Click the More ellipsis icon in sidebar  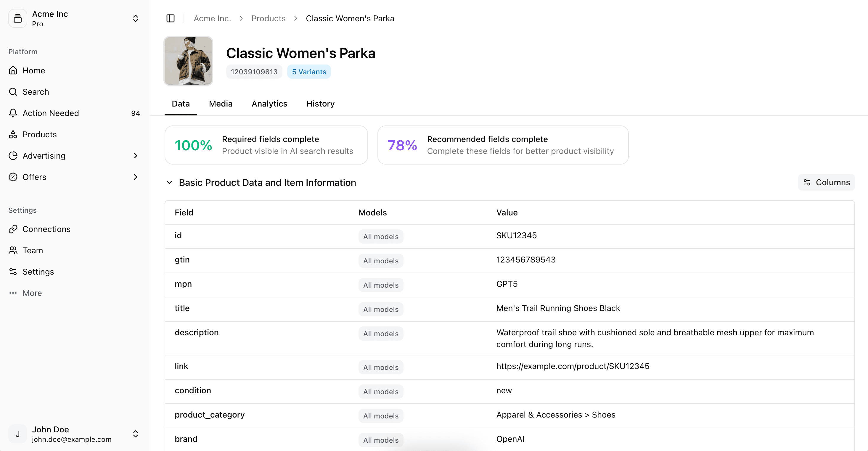[13, 293]
